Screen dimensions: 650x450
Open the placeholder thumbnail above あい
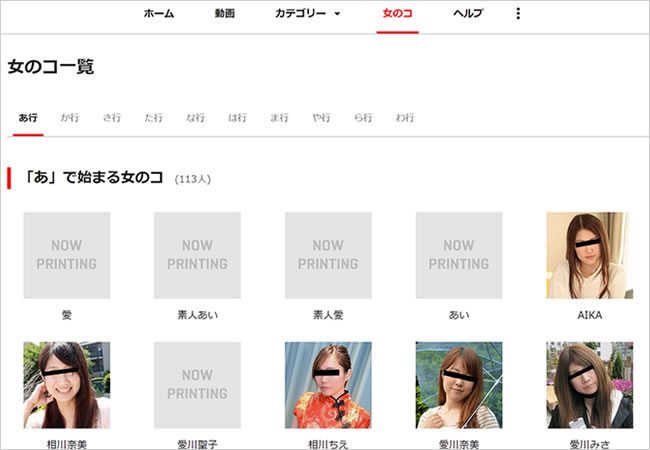(459, 255)
